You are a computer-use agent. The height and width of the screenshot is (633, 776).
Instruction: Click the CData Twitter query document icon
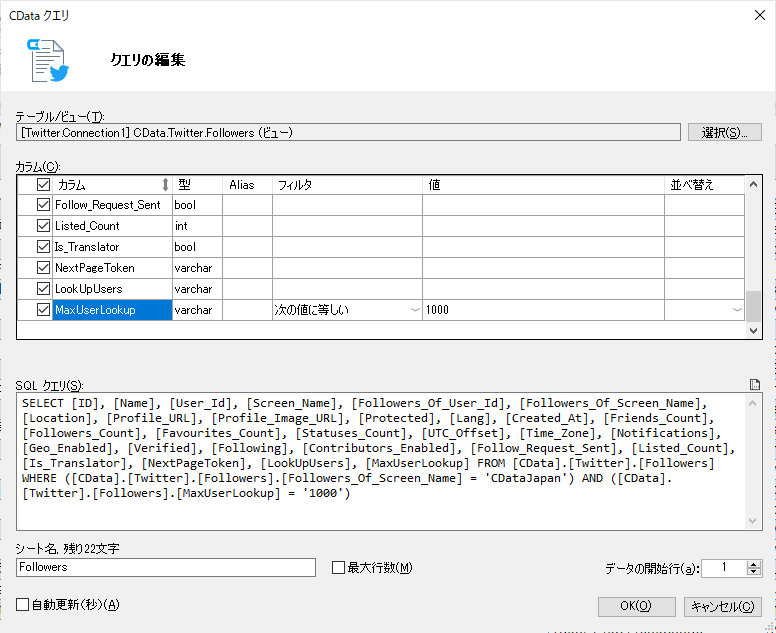click(x=48, y=61)
